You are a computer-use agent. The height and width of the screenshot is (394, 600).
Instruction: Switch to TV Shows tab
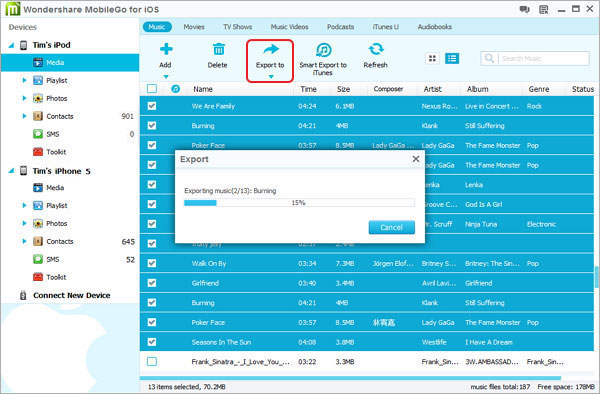point(238,27)
